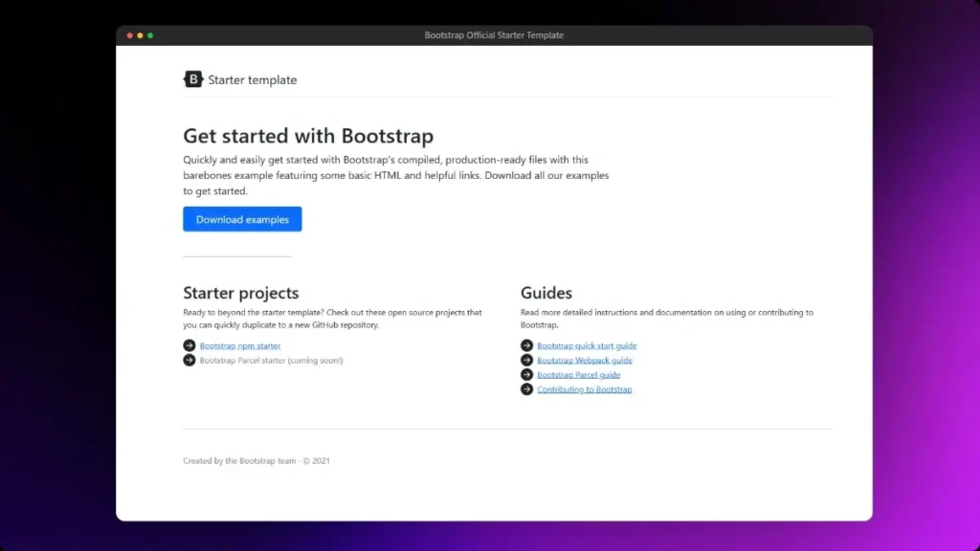The width and height of the screenshot is (980, 551).
Task: Click arrow icon beside Contributing to Bootstrap
Action: pos(527,388)
